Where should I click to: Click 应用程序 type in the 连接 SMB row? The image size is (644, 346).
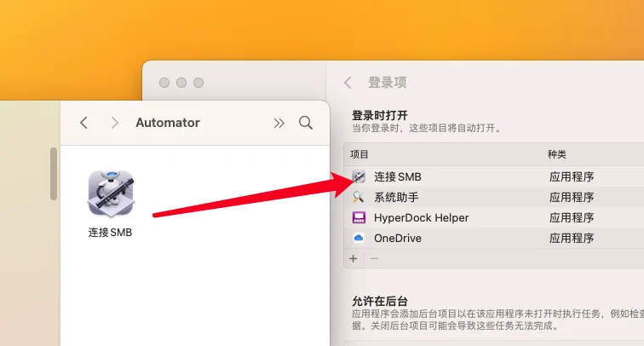tap(572, 176)
